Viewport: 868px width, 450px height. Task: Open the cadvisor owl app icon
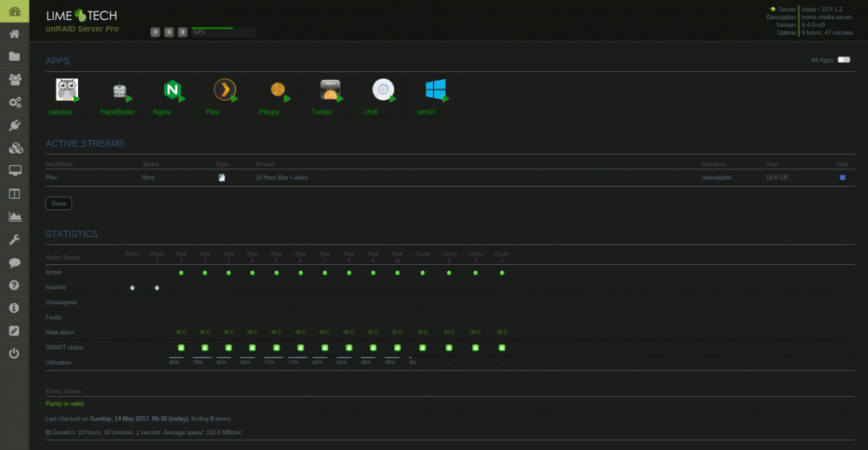(x=67, y=89)
